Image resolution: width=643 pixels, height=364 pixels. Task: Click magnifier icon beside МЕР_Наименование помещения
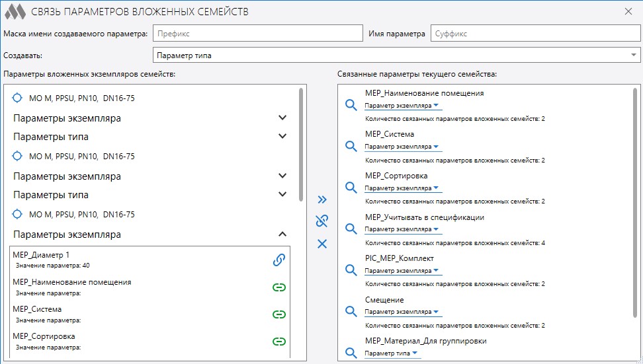point(351,105)
